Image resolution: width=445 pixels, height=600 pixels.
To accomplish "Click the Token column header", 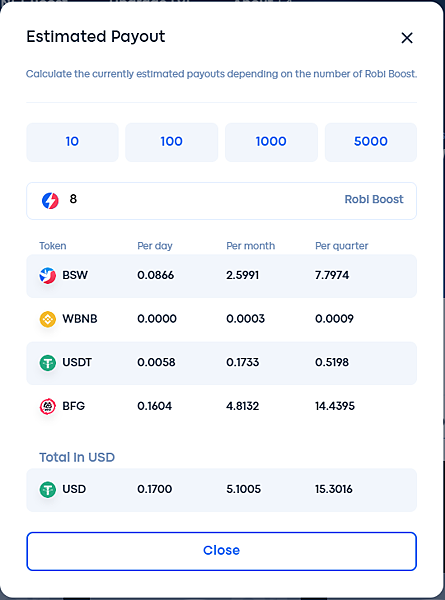I will click(53, 246).
